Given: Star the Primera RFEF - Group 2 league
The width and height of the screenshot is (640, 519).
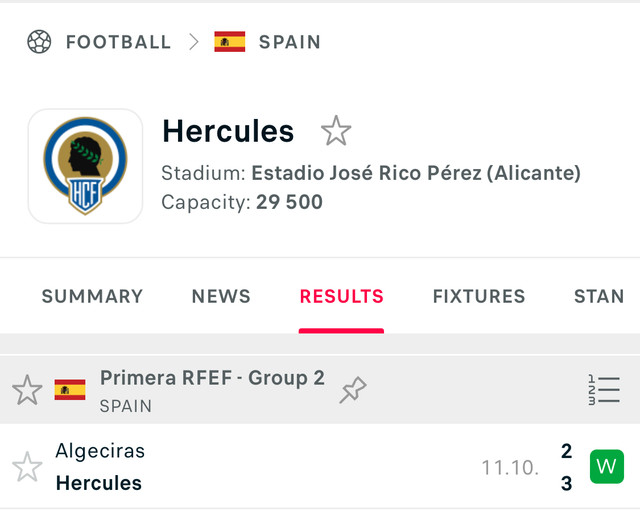Looking at the screenshot, I should click(27, 390).
